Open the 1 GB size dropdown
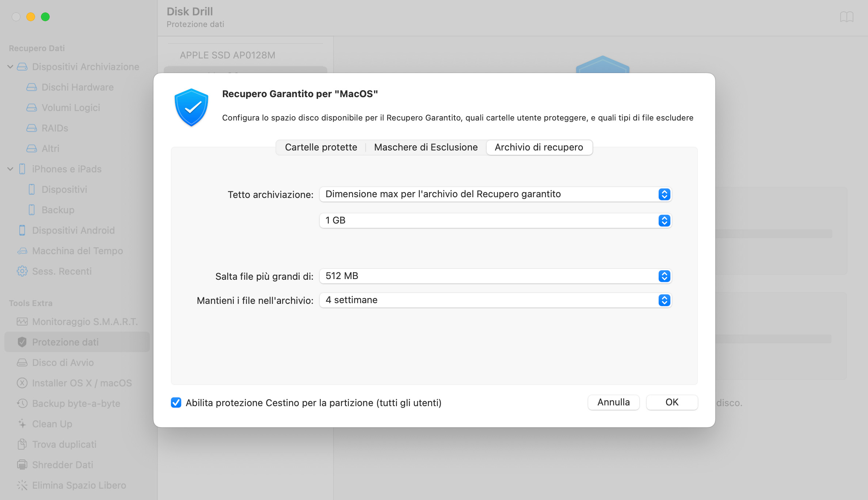The width and height of the screenshot is (868, 500). click(x=495, y=221)
